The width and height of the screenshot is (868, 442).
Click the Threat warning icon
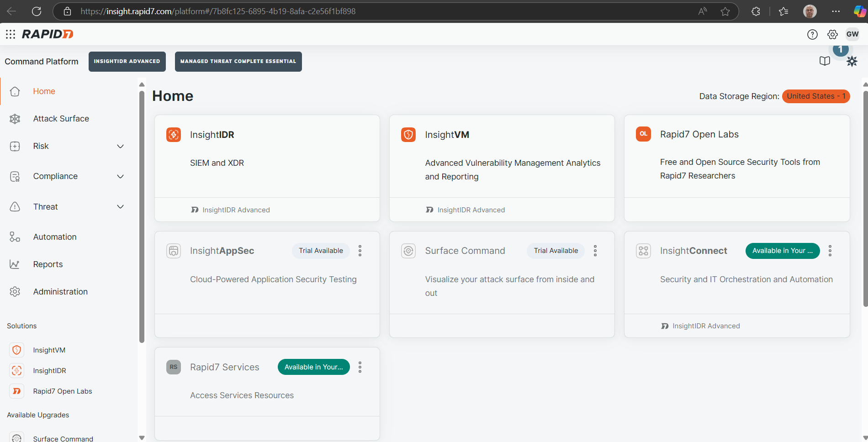[15, 207]
